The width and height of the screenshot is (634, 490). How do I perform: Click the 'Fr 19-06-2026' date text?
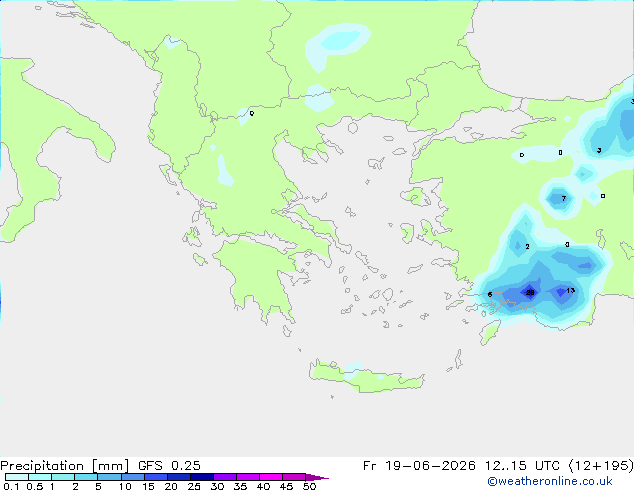(x=419, y=466)
